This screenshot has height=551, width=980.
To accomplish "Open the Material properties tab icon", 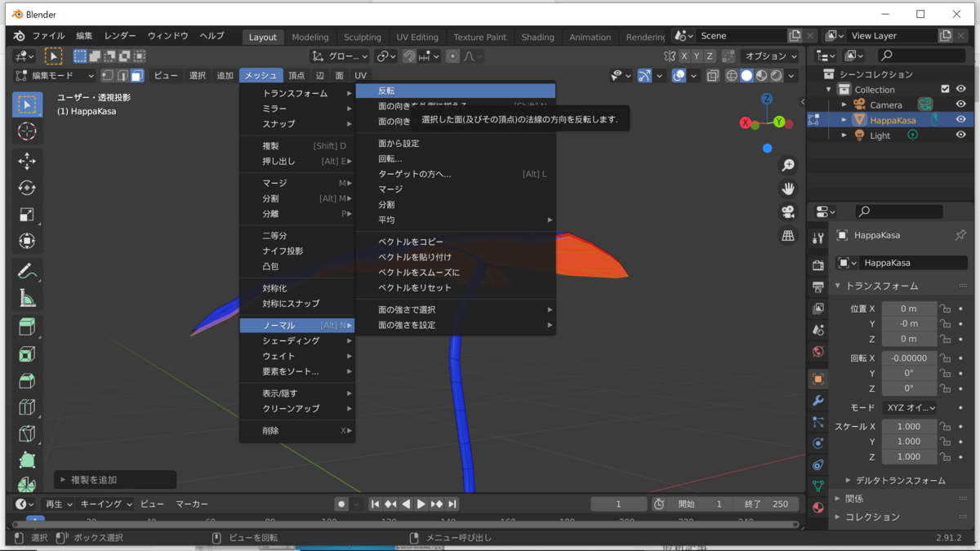I will (818, 507).
